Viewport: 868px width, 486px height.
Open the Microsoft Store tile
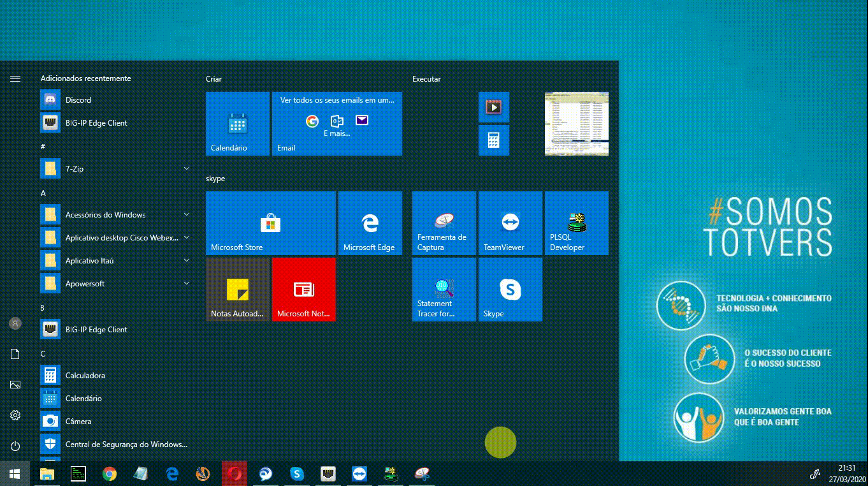coord(271,223)
